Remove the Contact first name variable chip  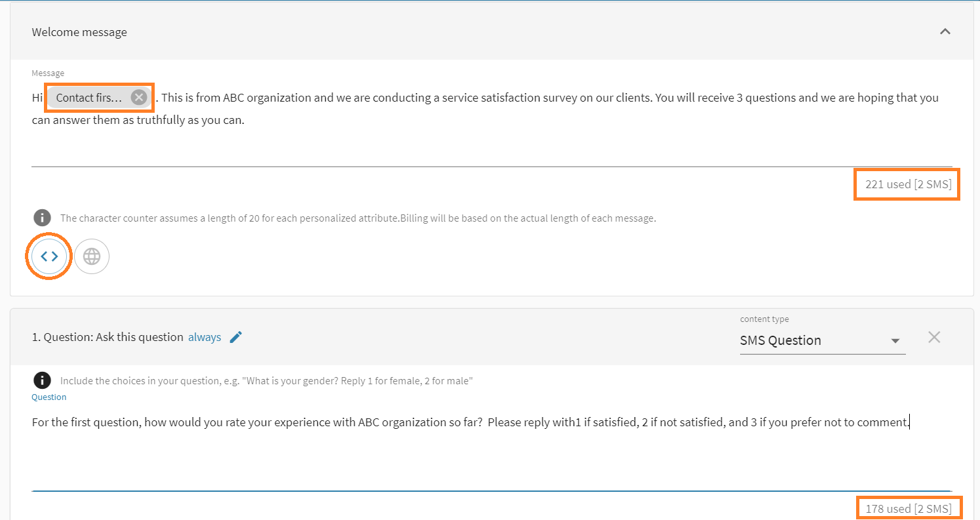138,96
